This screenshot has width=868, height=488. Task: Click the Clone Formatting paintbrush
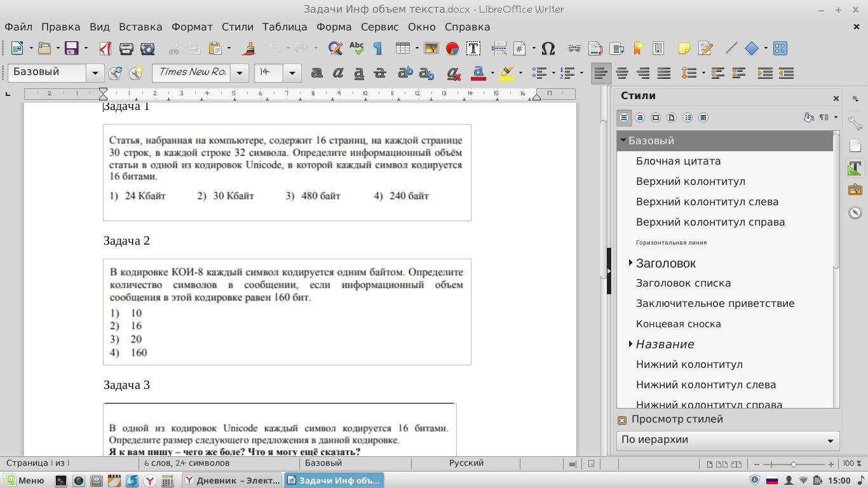point(249,48)
